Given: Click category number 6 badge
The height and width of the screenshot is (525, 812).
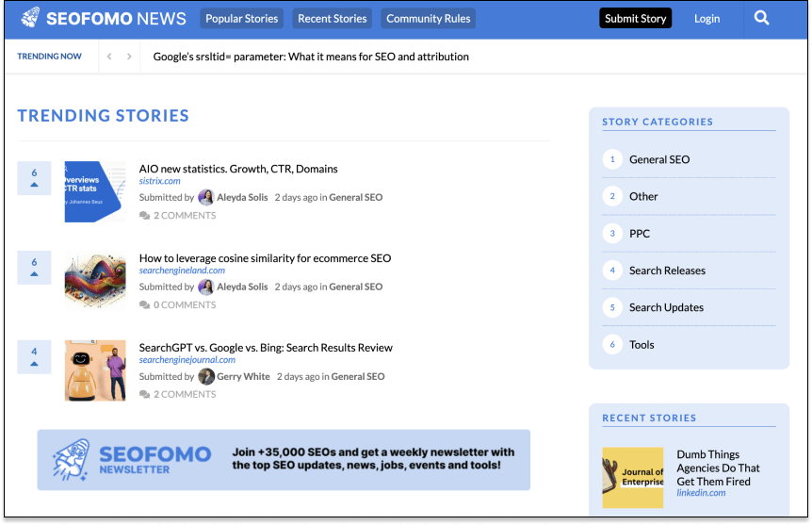Looking at the screenshot, I should [x=612, y=345].
